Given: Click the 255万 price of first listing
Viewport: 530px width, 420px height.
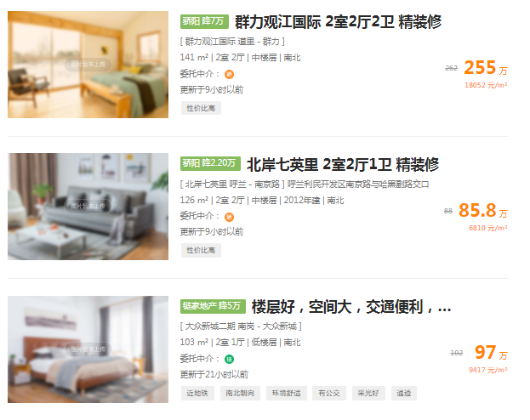Looking at the screenshot, I should [x=486, y=67].
